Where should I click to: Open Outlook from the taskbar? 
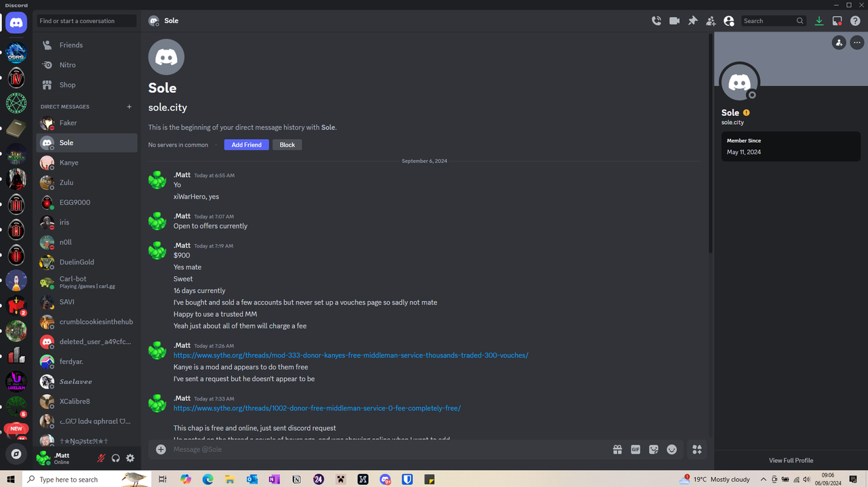coord(252,480)
